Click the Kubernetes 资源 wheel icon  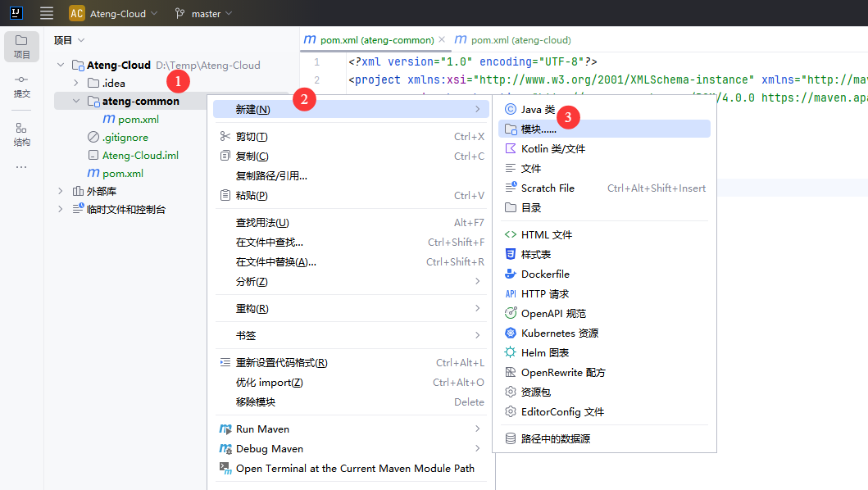[x=511, y=333]
